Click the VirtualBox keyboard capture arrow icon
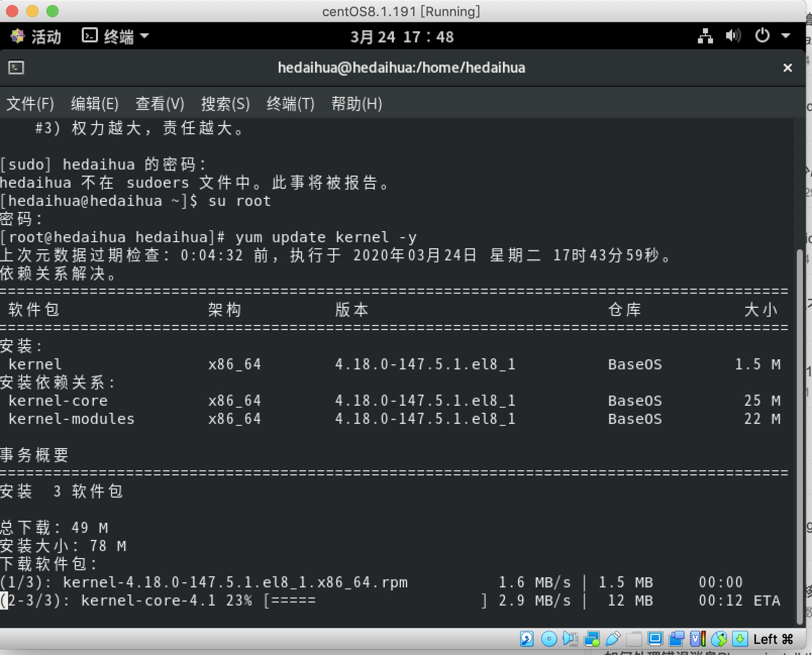This screenshot has height=655, width=812. (740, 639)
